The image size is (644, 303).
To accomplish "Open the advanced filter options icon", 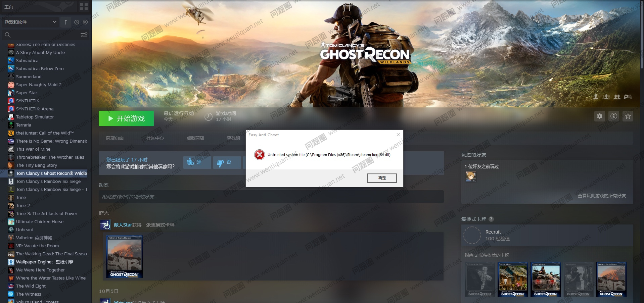I will tap(84, 35).
